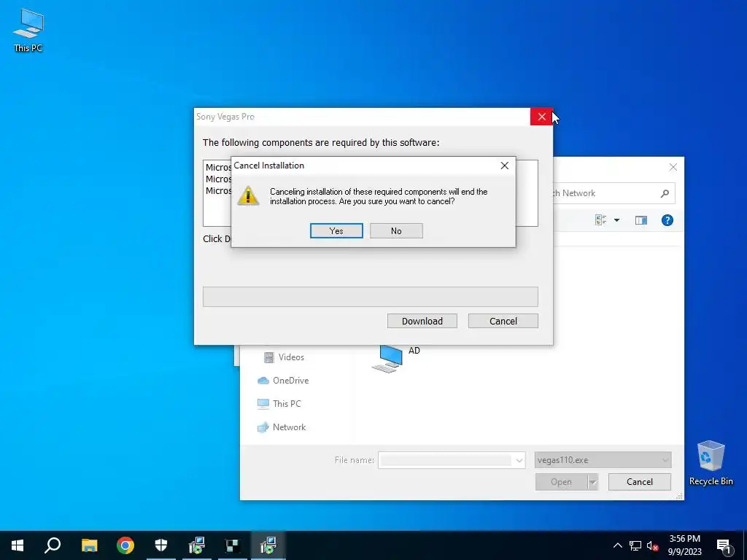747x560 pixels.
Task: Show hidden system tray icons
Action: point(617,545)
